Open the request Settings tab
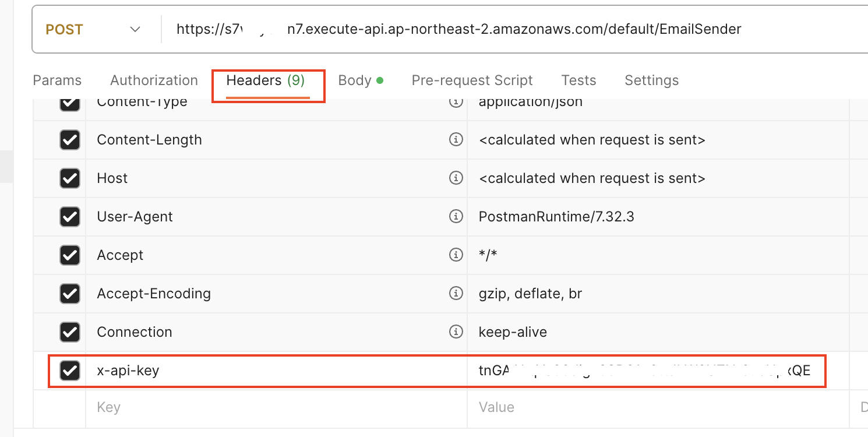Viewport: 868px width, 437px height. 651,80
